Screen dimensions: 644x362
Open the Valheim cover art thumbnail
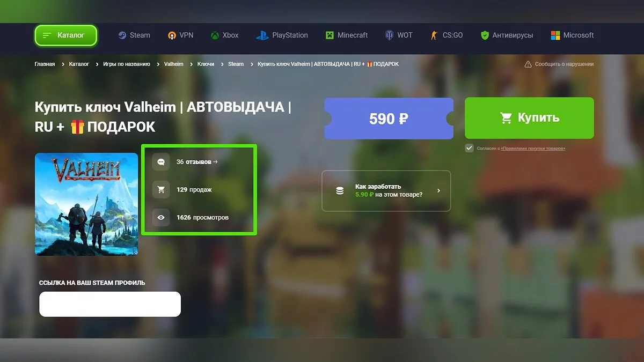point(86,204)
